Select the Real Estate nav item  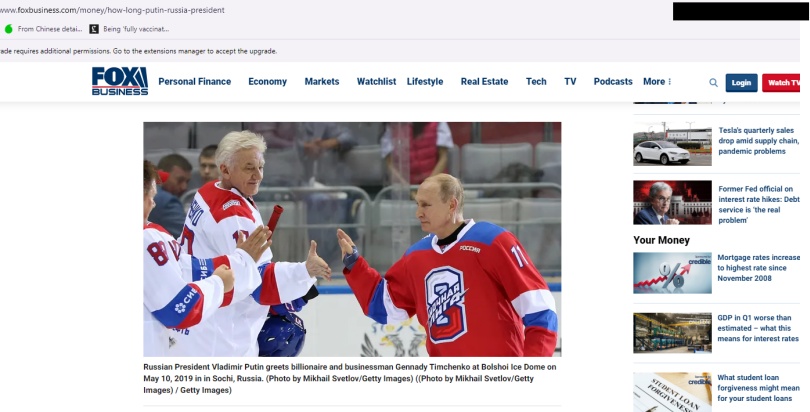click(x=484, y=82)
